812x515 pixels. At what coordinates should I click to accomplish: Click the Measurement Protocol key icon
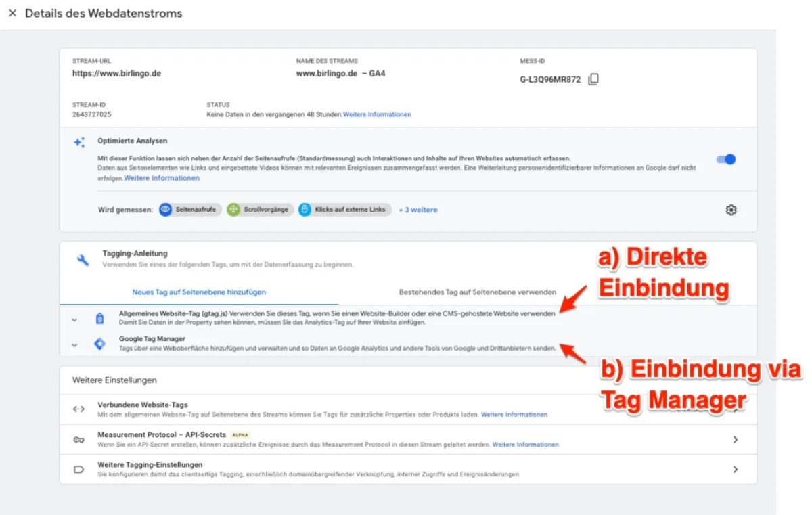coord(79,439)
